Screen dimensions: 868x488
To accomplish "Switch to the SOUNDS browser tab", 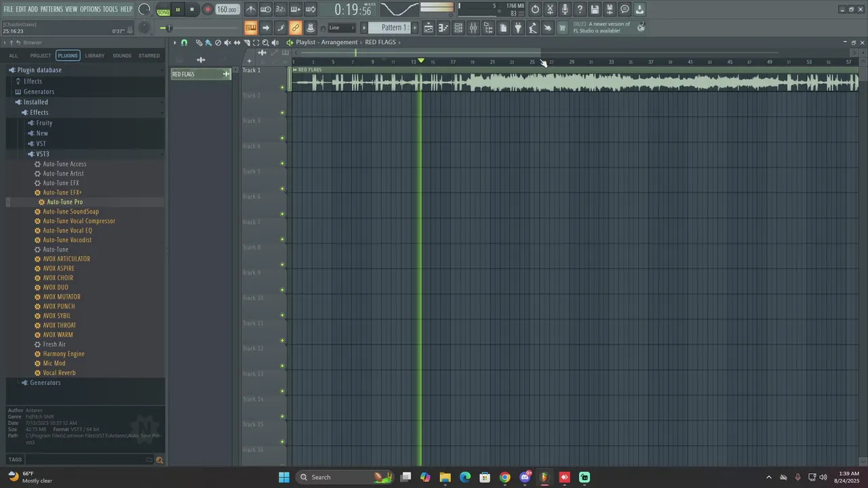I will pos(122,56).
